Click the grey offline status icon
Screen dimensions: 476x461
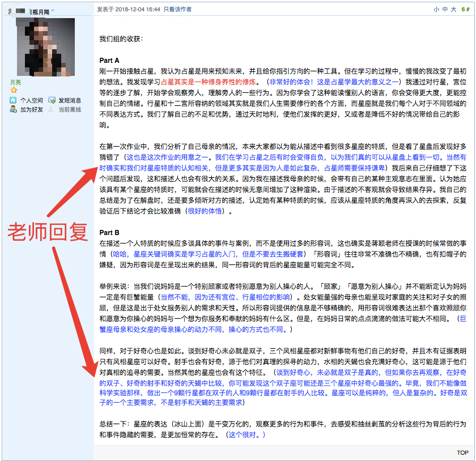52,109
